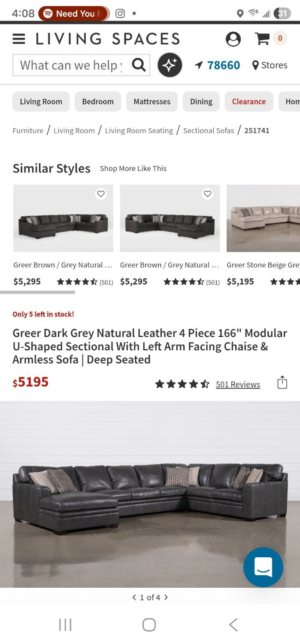
Task: Advance to next product image
Action: pos(166,597)
